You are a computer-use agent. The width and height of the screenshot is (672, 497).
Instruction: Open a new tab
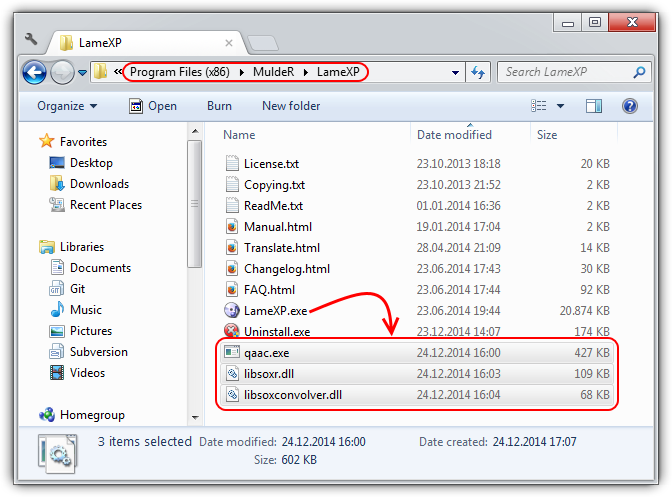point(263,43)
